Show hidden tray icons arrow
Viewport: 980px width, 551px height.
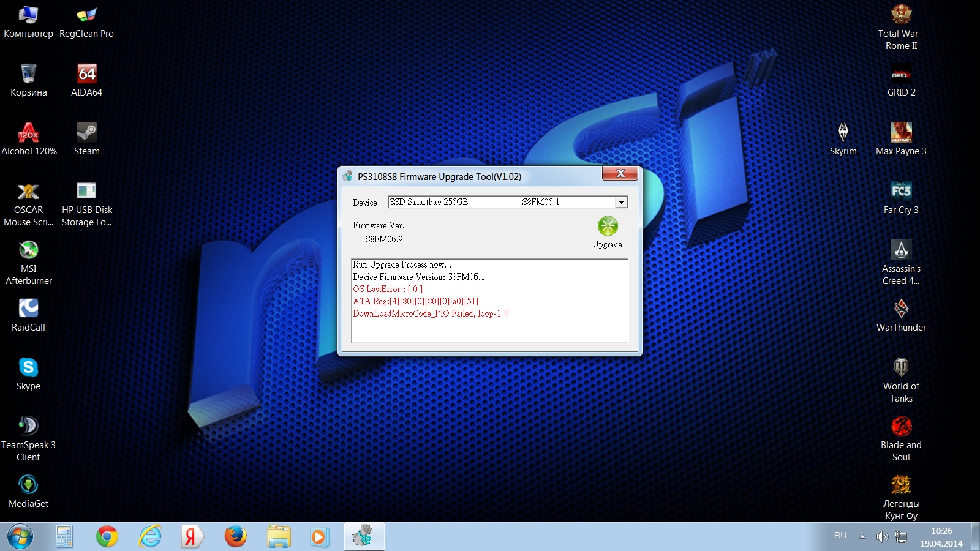pyautogui.click(x=862, y=537)
